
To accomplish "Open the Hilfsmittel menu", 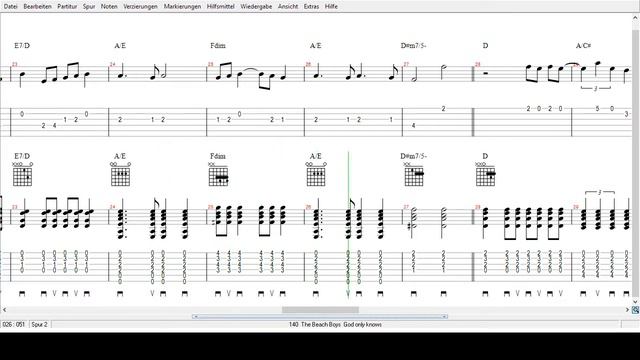I will tap(220, 7).
